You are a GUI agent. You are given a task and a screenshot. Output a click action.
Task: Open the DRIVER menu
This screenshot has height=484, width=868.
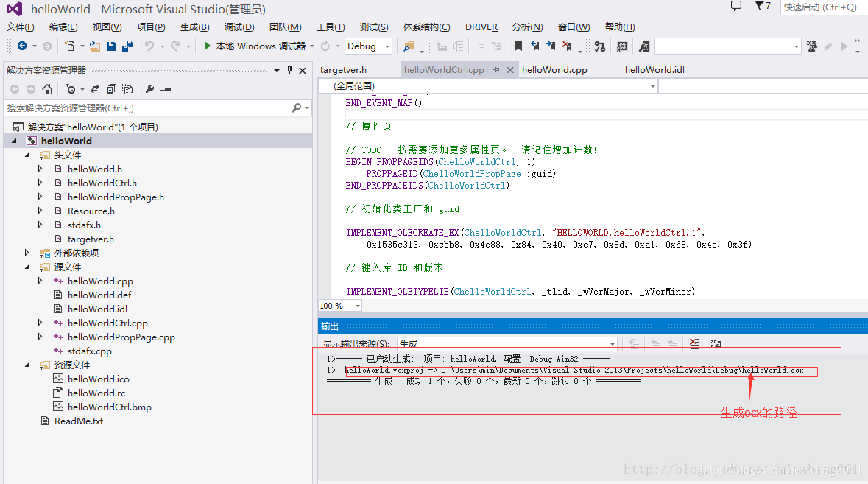481,27
